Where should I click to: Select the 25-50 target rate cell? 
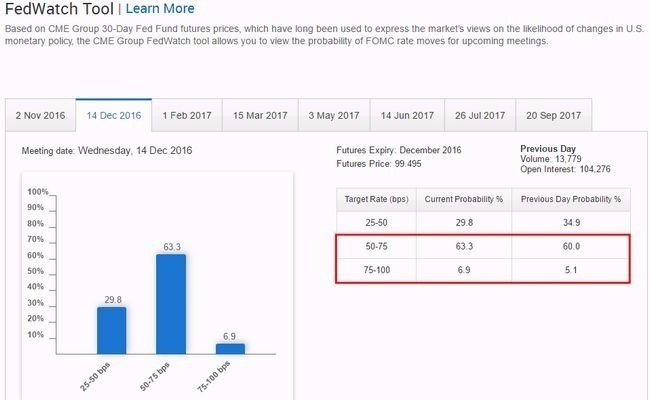[376, 223]
